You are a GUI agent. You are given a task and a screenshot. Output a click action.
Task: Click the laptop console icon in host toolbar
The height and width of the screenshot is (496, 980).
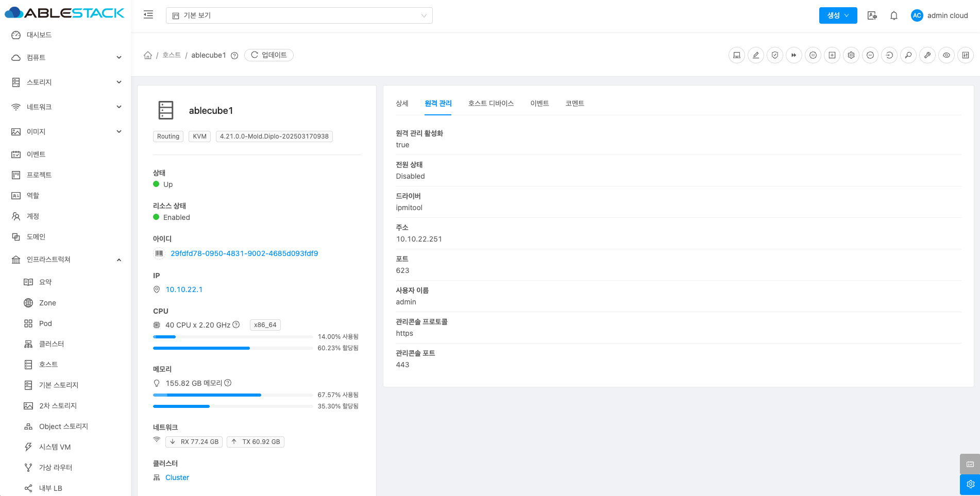tap(737, 55)
